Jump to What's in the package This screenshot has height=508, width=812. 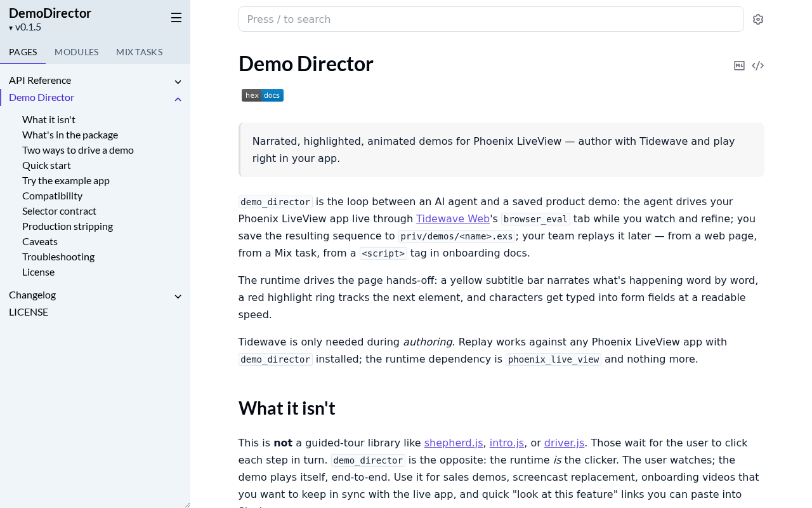tap(70, 135)
